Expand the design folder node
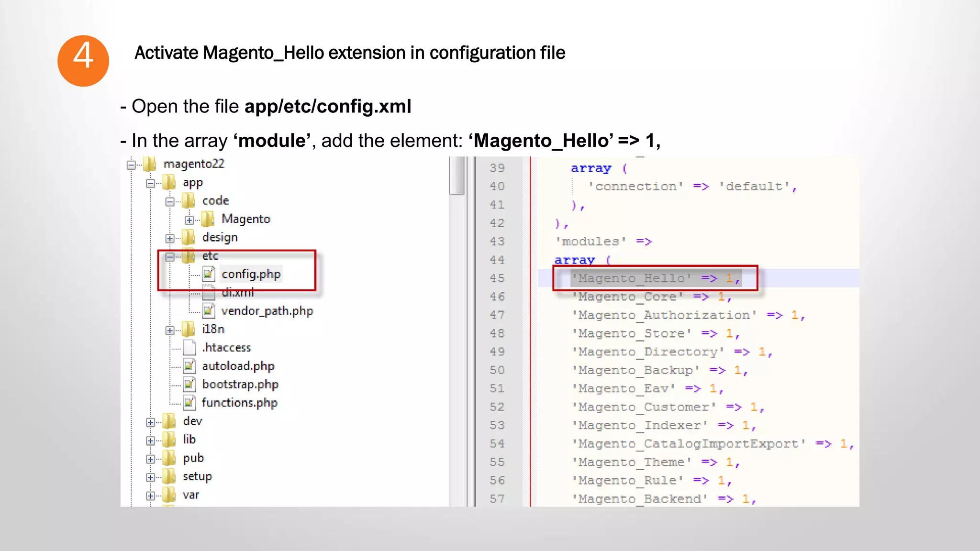The image size is (980, 551). click(170, 238)
